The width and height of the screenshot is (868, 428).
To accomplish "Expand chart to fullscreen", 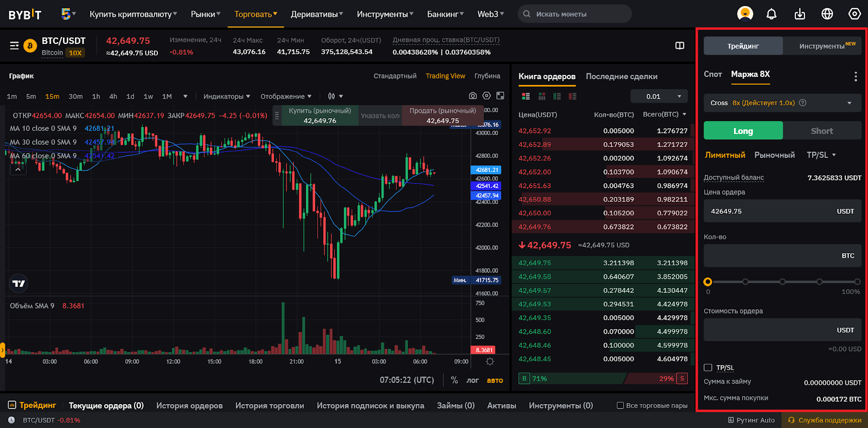I will (500, 96).
